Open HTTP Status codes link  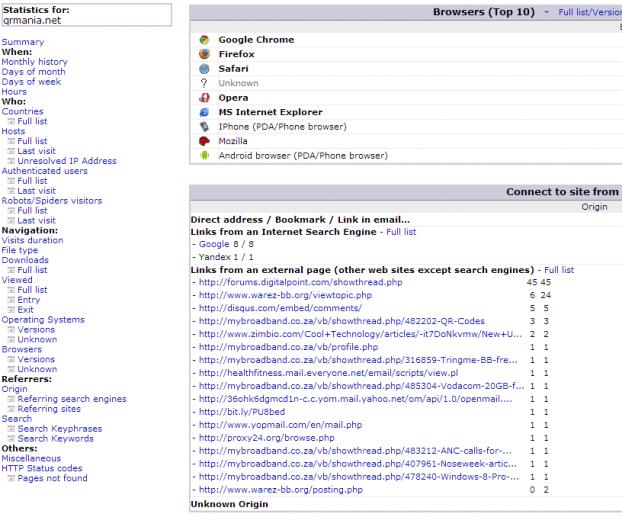42,469
